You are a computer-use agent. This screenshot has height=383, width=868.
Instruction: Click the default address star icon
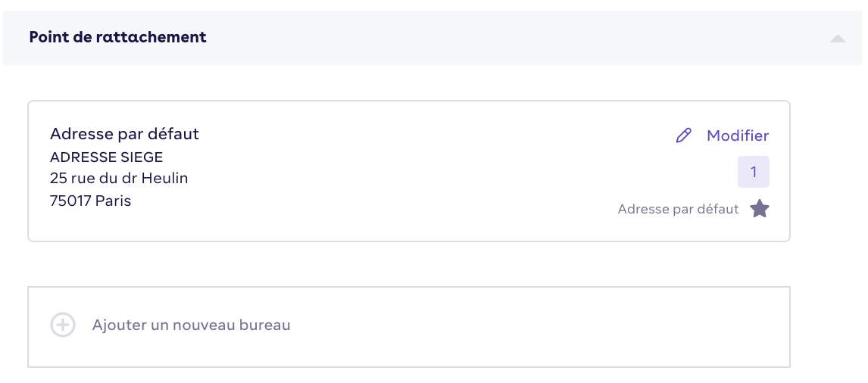click(x=760, y=209)
